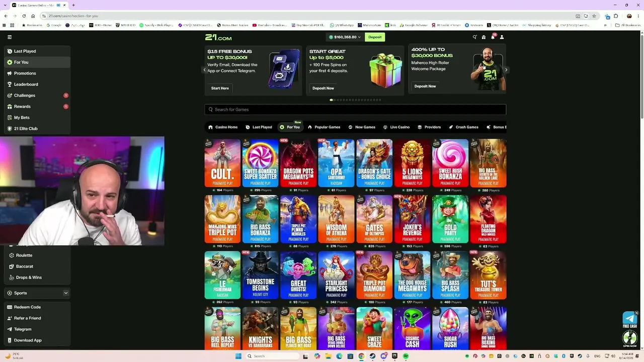Open the Cult game thumbnail
The image size is (644, 362).
coord(222,163)
